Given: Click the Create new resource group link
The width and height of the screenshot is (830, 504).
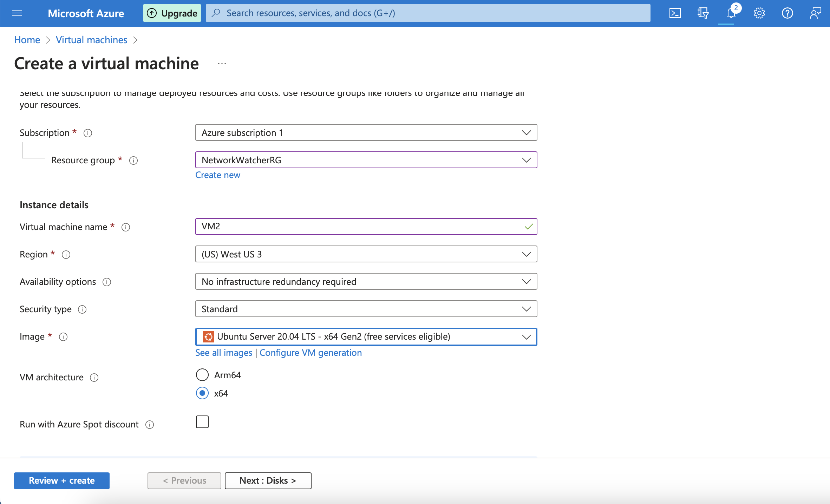Looking at the screenshot, I should [217, 175].
